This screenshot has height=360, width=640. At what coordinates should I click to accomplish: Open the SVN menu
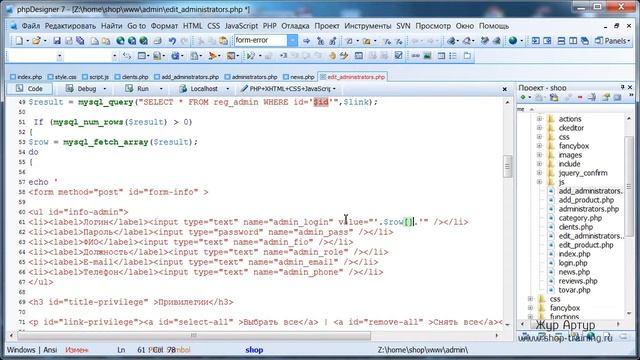pos(403,26)
